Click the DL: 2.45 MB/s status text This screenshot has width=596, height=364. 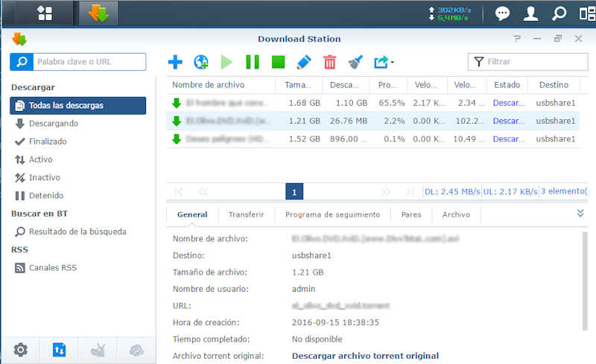click(452, 191)
